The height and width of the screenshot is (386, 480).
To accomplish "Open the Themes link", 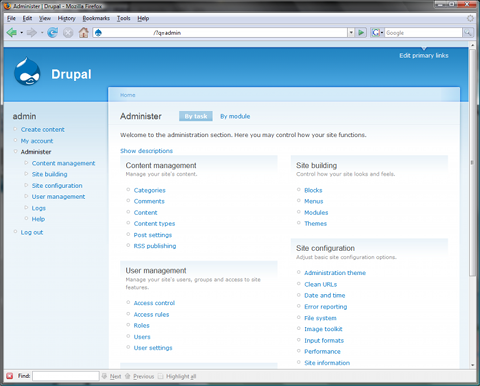I will [315, 224].
